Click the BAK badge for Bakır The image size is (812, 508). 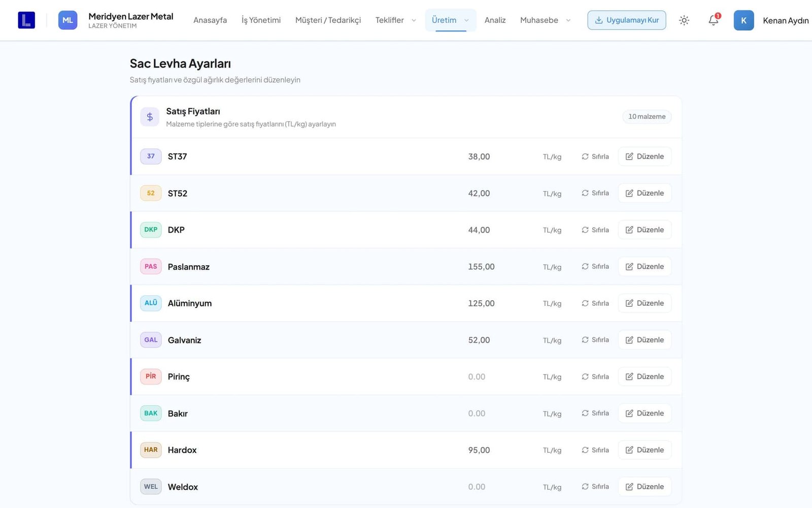[151, 414]
